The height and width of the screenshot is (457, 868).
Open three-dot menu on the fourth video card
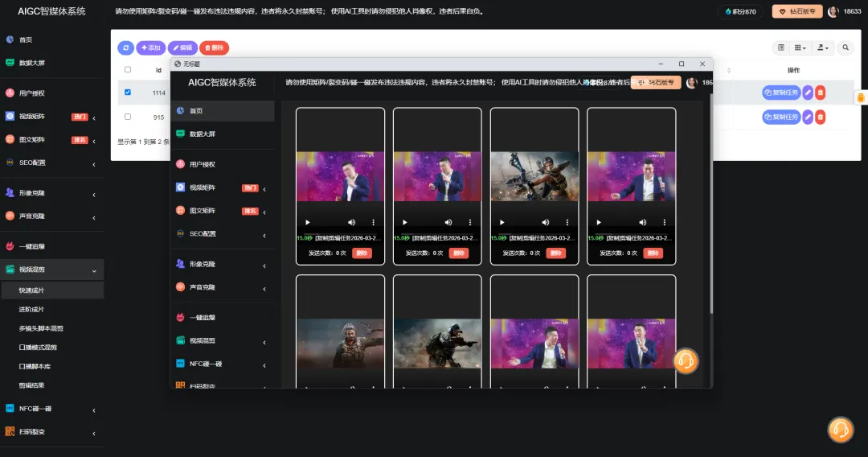point(665,222)
